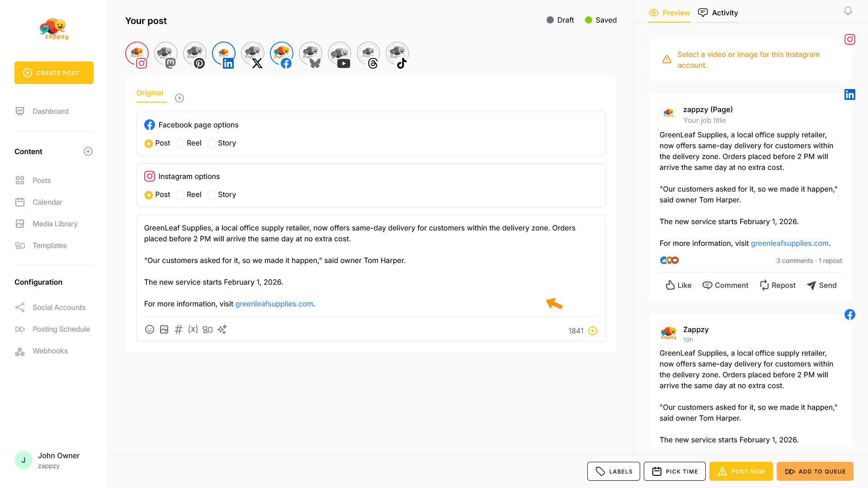Open the greenleafsupplies.com link in LinkedIn preview
This screenshot has width=868, height=488.
pyautogui.click(x=789, y=243)
